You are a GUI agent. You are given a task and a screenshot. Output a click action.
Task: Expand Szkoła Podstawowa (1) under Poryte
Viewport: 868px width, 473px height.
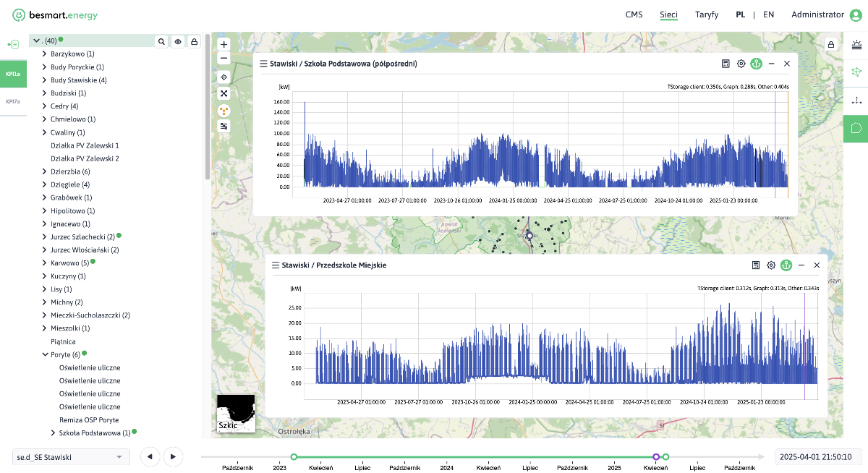(53, 432)
